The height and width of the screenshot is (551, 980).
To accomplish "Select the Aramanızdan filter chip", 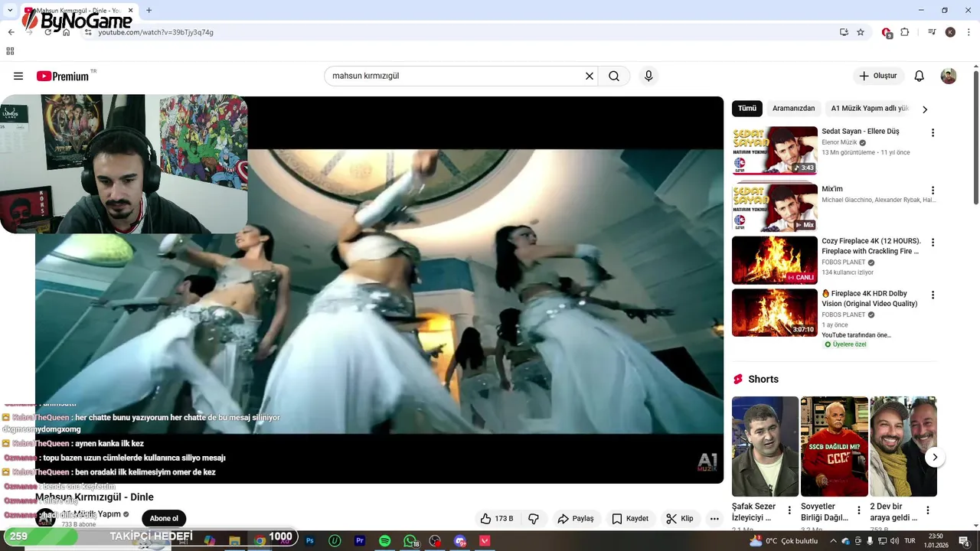I will click(x=793, y=109).
